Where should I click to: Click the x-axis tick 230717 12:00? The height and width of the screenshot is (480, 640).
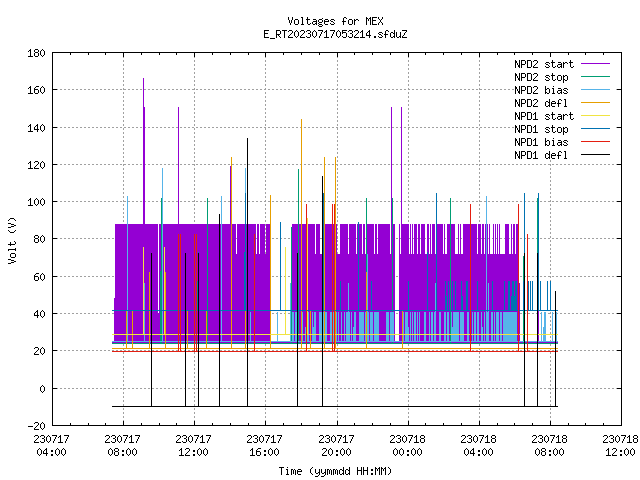tap(193, 446)
